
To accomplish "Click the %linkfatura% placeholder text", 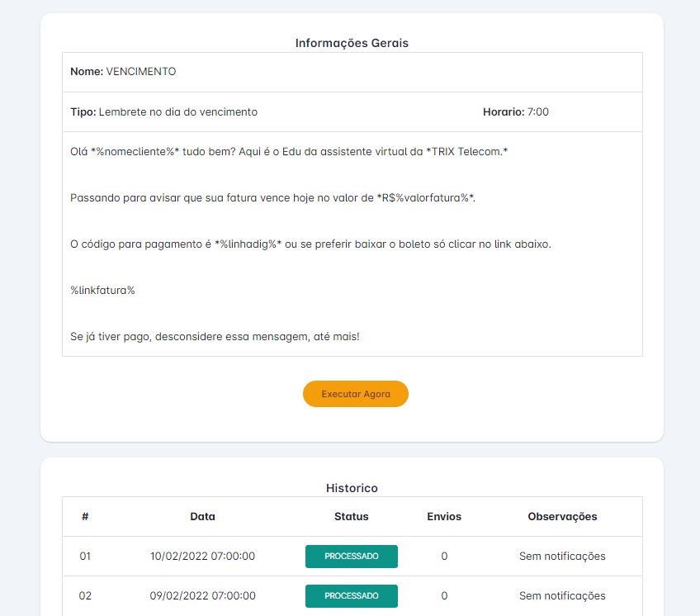I will 102,291.
